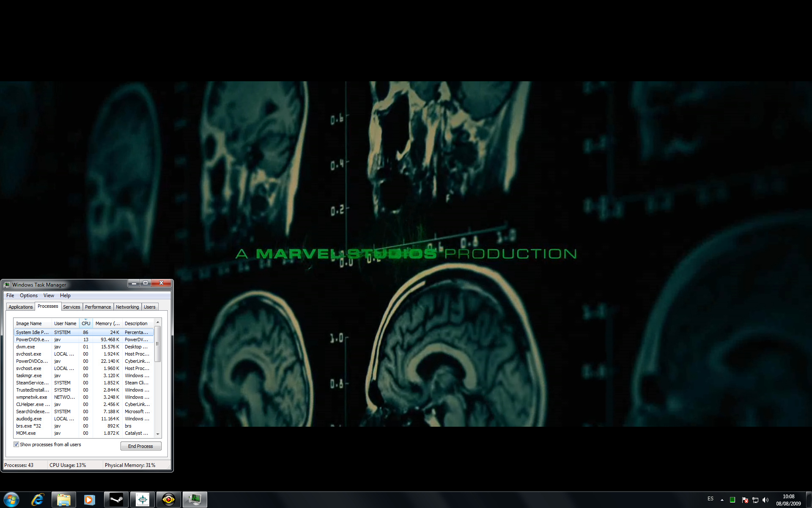This screenshot has height=508, width=812.
Task: Click the scroll down arrow in process list
Action: point(158,434)
